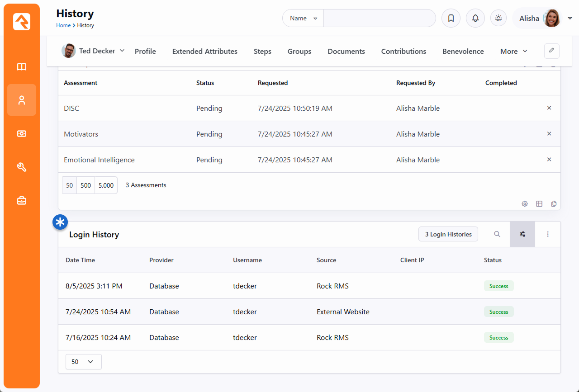Open the book icon in the sidebar
This screenshot has width=579, height=392.
coord(22,67)
